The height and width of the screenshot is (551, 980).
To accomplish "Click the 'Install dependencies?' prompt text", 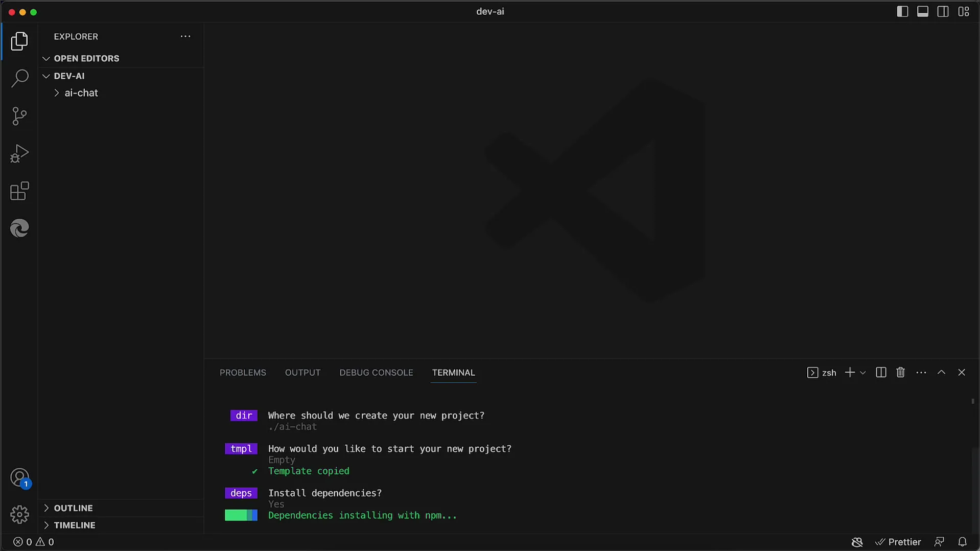I will pos(325,493).
